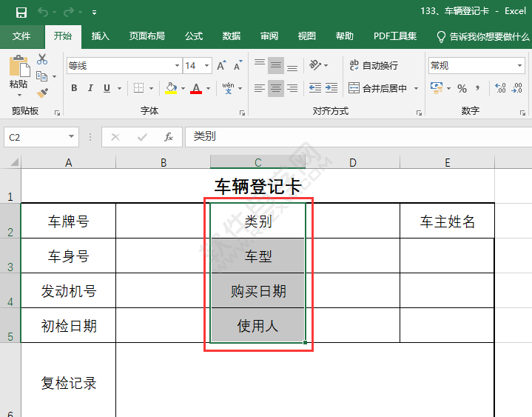Click the increase decimal places icon

(500, 89)
